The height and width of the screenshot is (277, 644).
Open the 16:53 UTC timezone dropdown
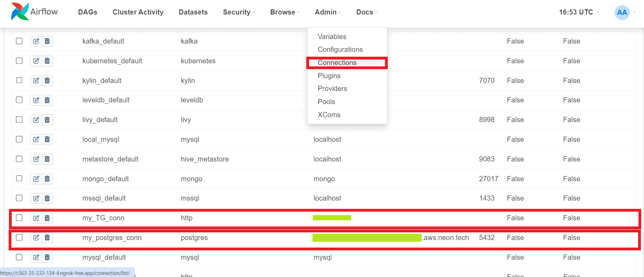579,12
